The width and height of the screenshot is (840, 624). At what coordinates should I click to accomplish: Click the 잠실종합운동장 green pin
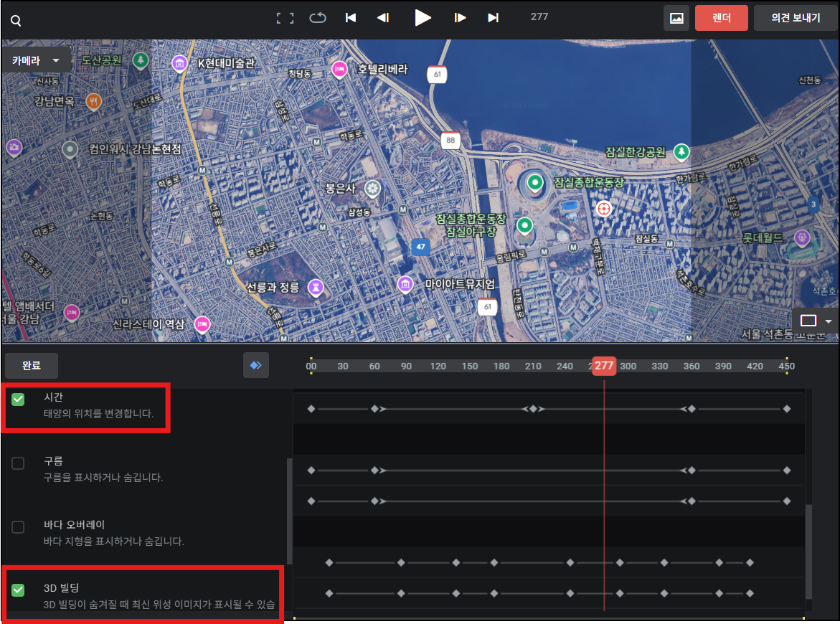[x=534, y=183]
